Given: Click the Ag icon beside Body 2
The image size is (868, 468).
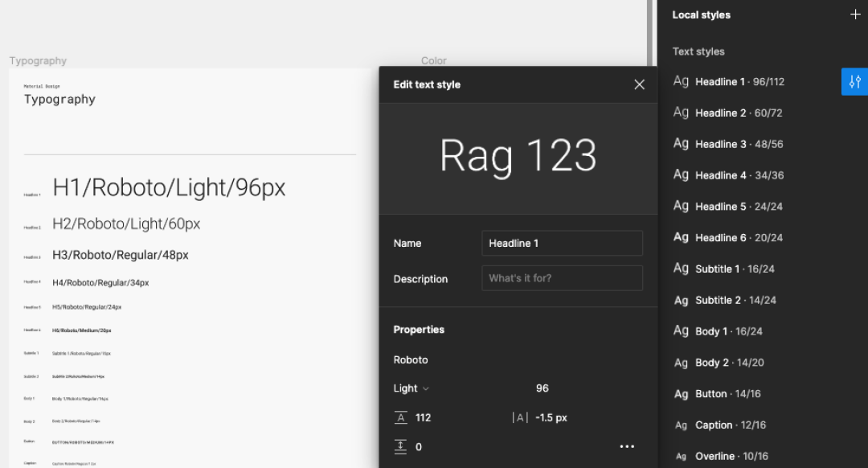Looking at the screenshot, I should pos(681,362).
